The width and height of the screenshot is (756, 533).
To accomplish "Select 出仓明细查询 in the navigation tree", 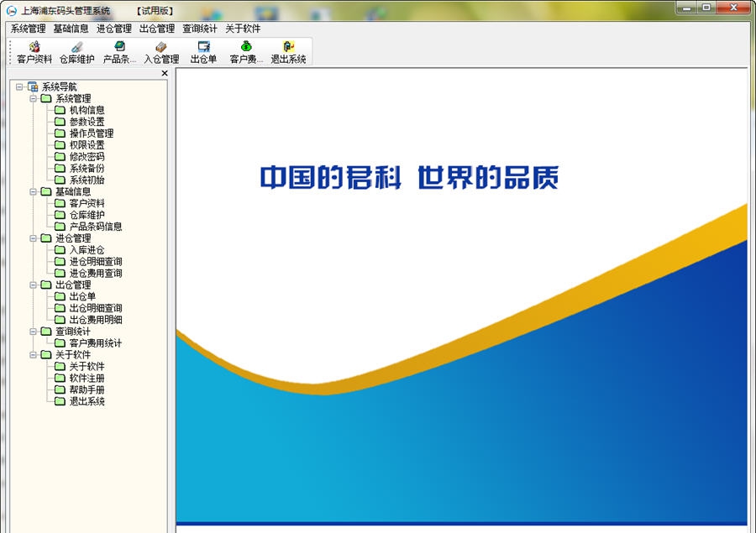I will pos(96,308).
